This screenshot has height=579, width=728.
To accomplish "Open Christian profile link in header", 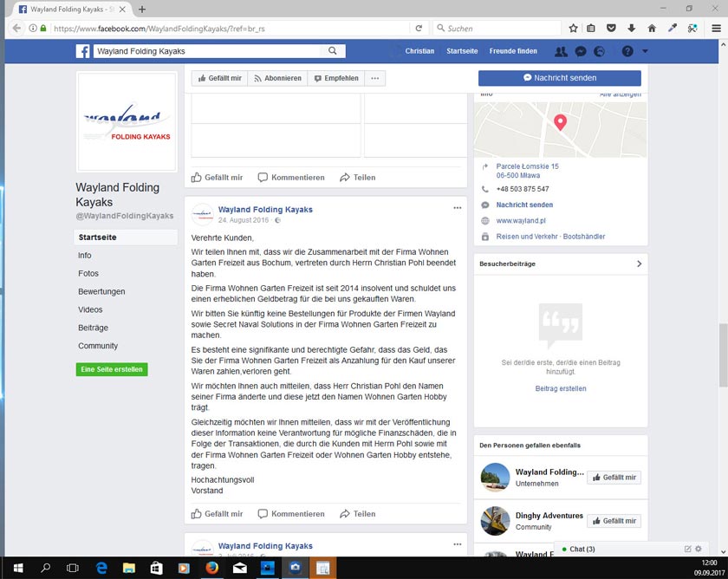I will [419, 51].
